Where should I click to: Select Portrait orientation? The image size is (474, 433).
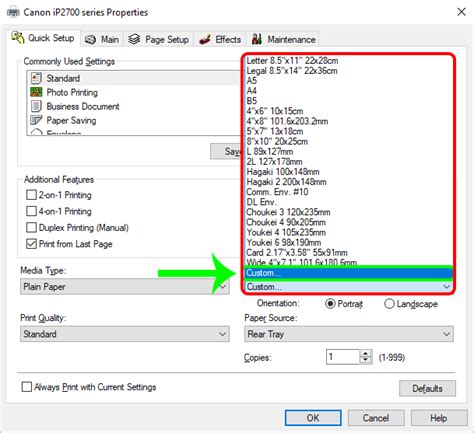click(330, 304)
